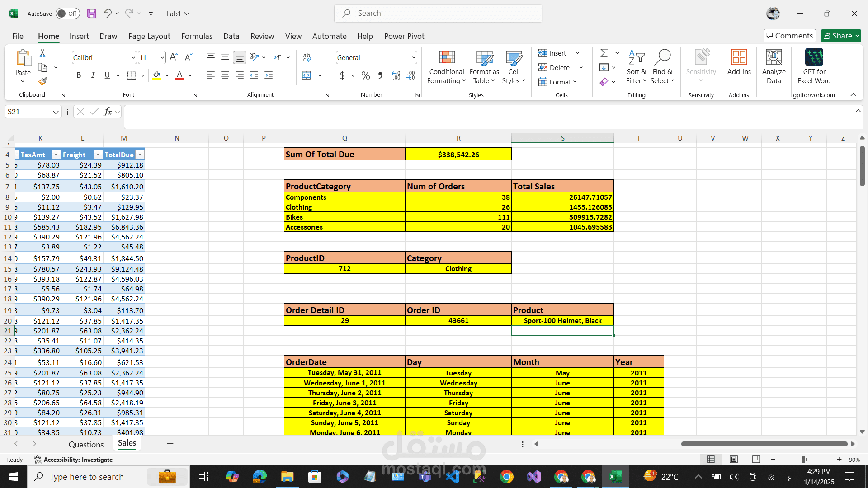
Task: Add a new sheet with plus icon
Action: pyautogui.click(x=170, y=444)
